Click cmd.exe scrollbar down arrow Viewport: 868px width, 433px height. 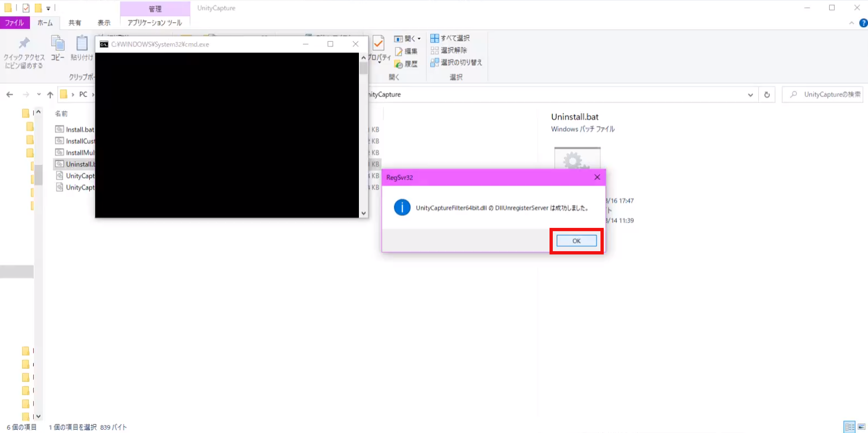[364, 213]
